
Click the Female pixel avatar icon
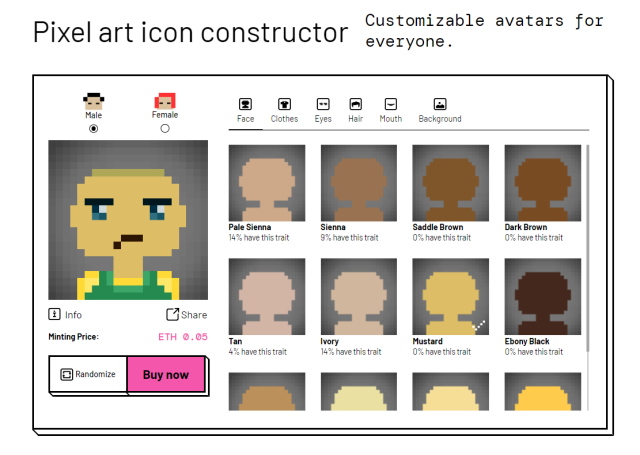165,101
